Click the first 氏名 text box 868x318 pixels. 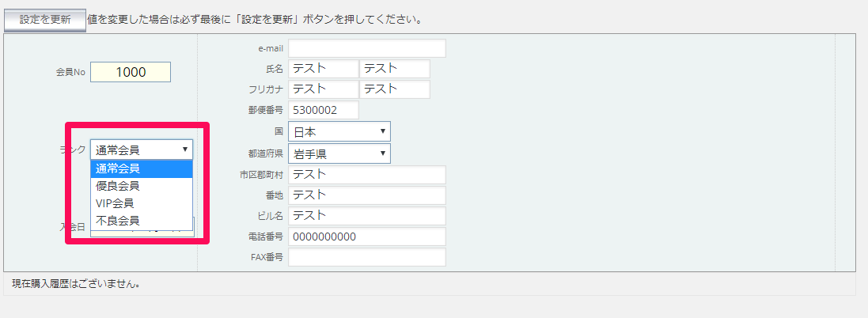(324, 69)
